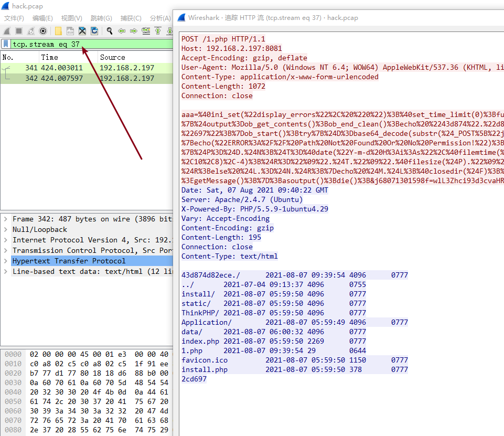Click the Date: Sat, 07 Aug 2021 line
The width and height of the screenshot is (504, 436).
click(254, 190)
